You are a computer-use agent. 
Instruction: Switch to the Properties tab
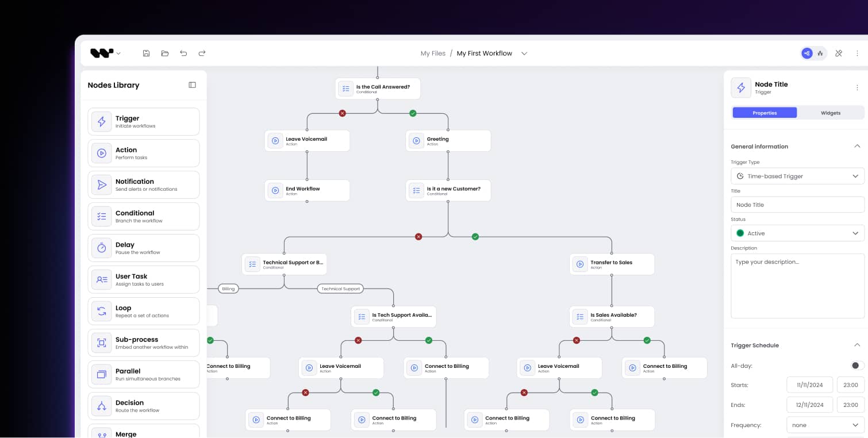(x=765, y=113)
